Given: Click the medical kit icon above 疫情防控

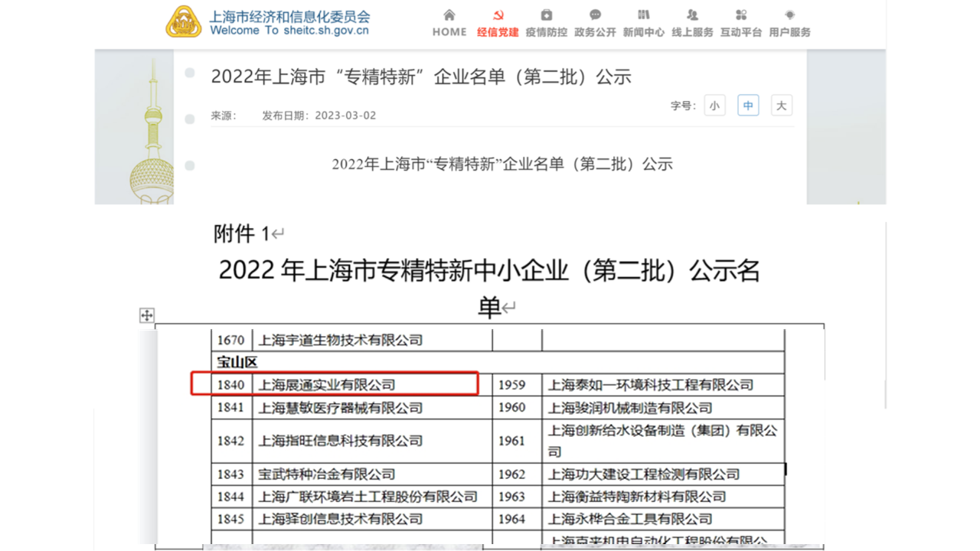Looking at the screenshot, I should click(547, 15).
